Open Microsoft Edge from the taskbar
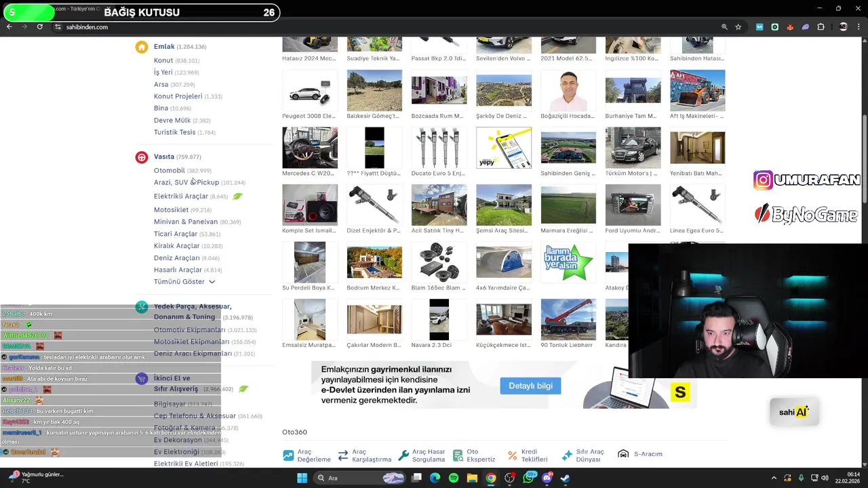Image resolution: width=868 pixels, height=488 pixels. (435, 478)
